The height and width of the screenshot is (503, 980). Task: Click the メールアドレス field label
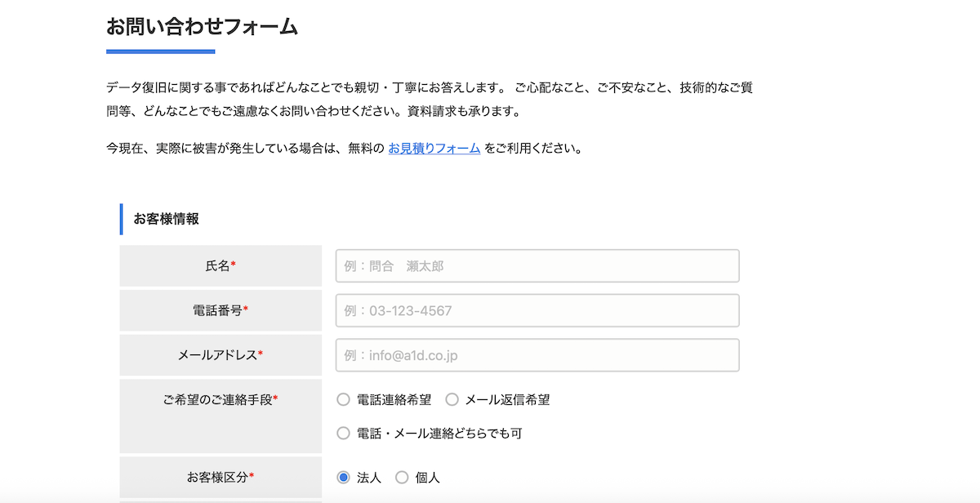tap(217, 355)
